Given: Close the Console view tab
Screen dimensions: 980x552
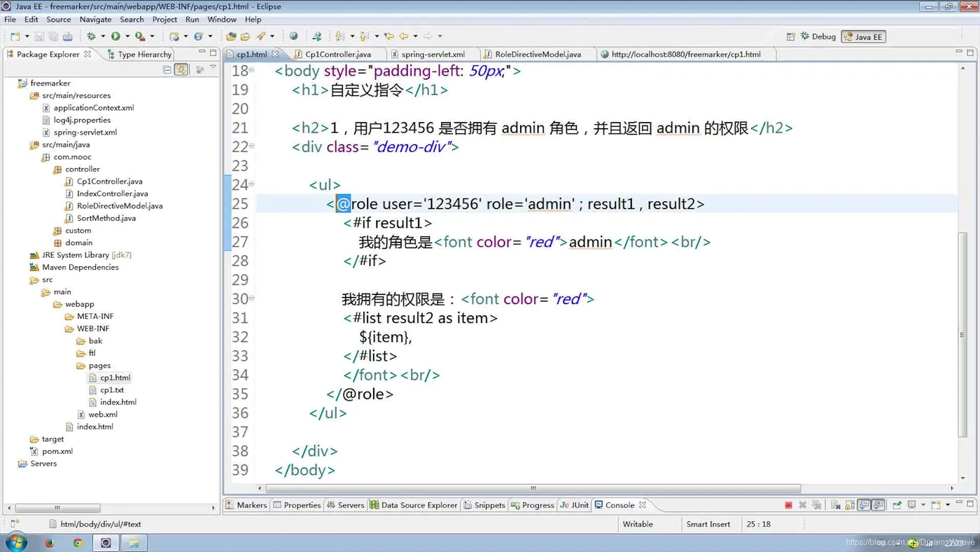Looking at the screenshot, I should (643, 504).
